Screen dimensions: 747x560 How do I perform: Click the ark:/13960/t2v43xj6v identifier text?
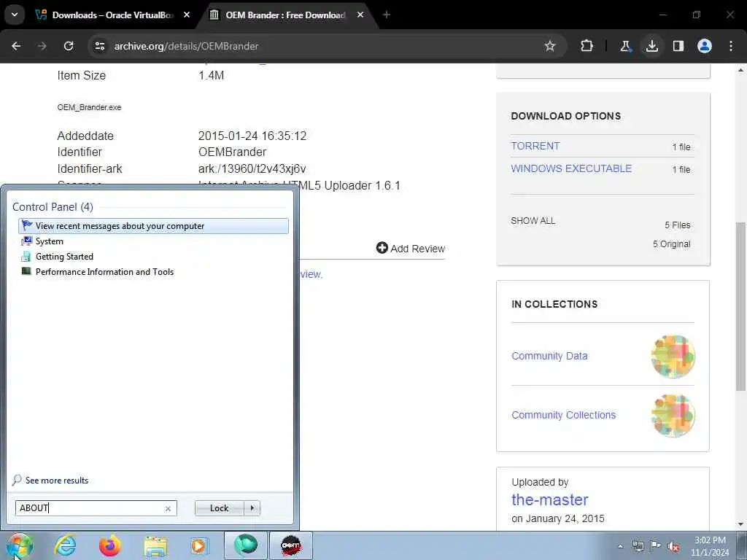point(252,168)
